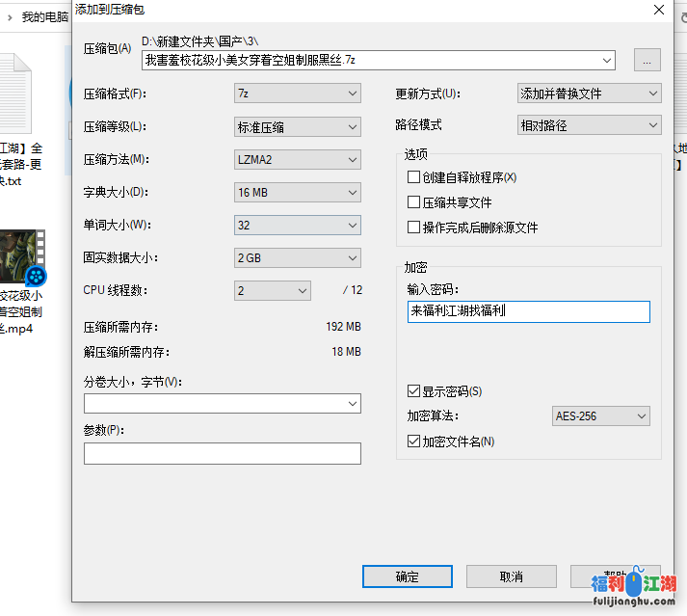Focus the 参数 input box
Viewport: 687px width, 616px height.
[x=222, y=454]
